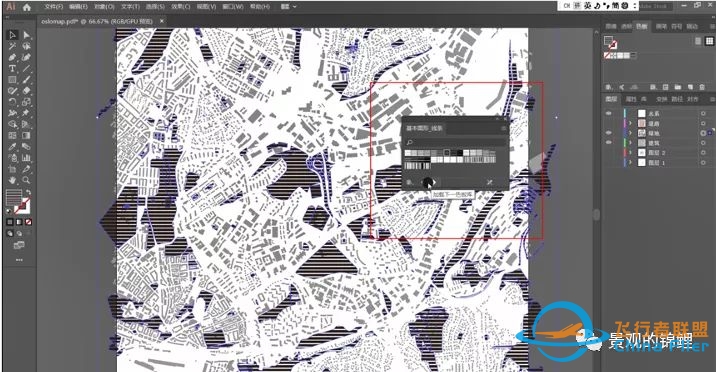716x372 pixels.
Task: Select the Mesh tool
Action: (12, 136)
